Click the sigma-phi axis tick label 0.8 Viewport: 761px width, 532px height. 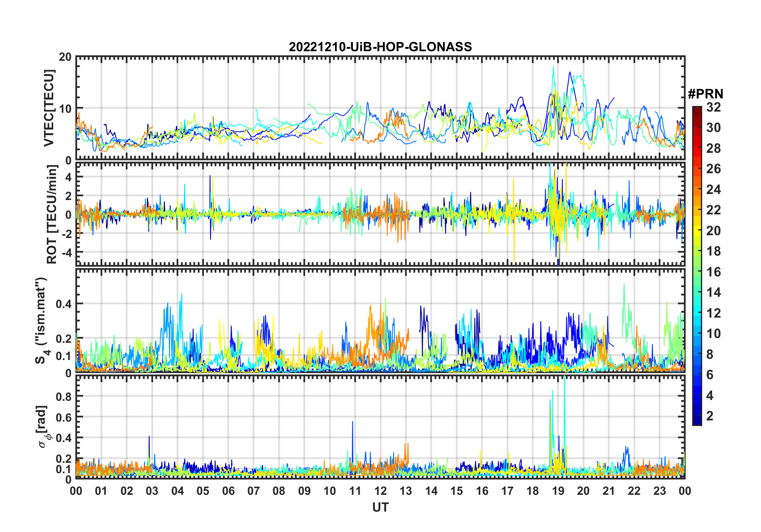[64, 397]
